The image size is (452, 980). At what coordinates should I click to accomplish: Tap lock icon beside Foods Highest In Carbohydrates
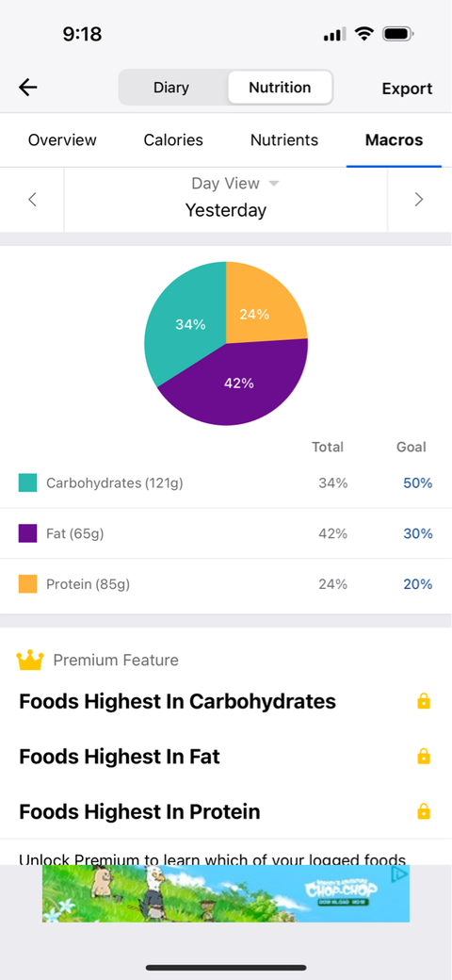[x=424, y=701]
